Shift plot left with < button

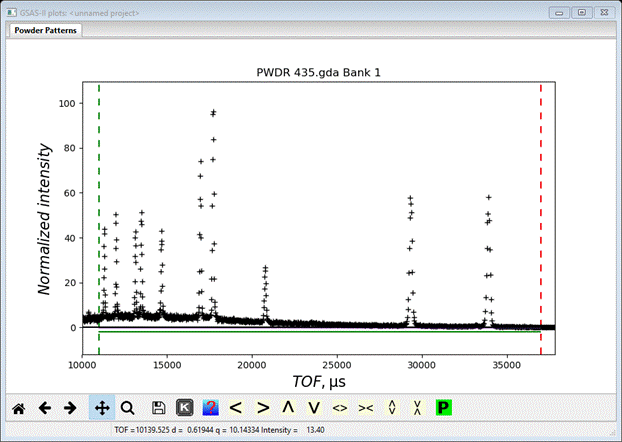(237, 407)
